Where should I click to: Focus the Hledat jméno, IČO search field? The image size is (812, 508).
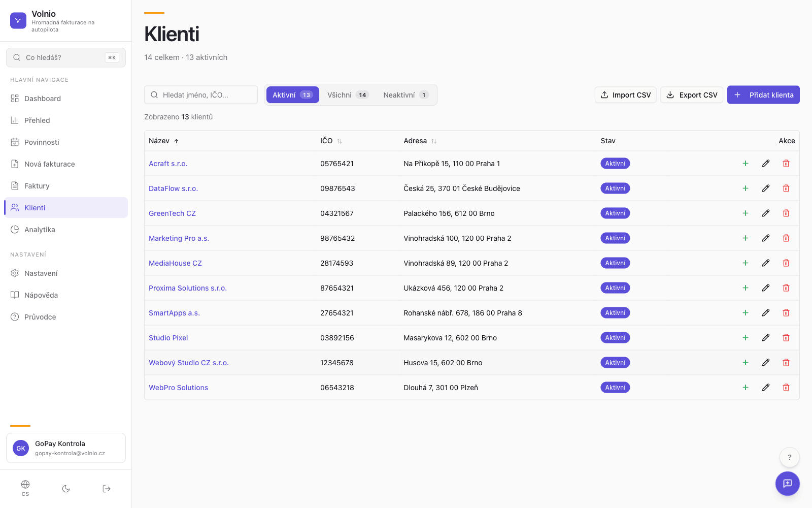coord(201,95)
